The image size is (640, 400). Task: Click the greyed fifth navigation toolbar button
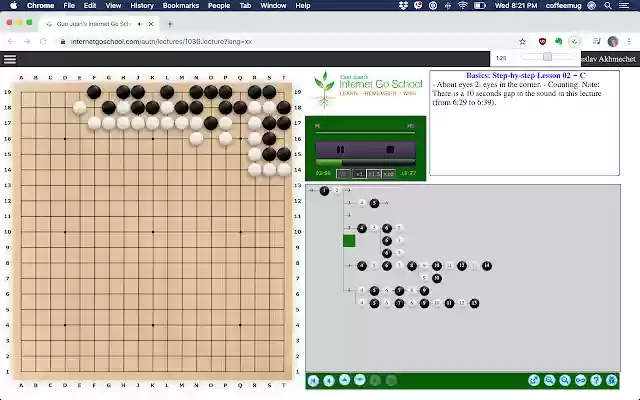pos(376,380)
